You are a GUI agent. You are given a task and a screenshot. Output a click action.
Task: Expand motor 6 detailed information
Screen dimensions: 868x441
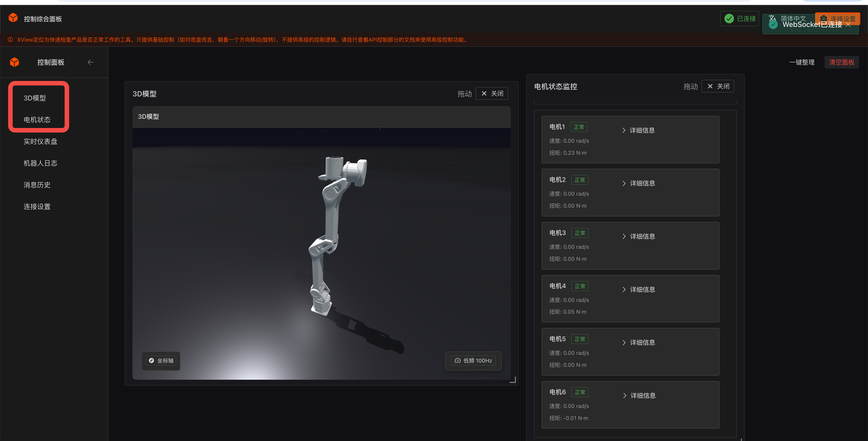click(639, 396)
